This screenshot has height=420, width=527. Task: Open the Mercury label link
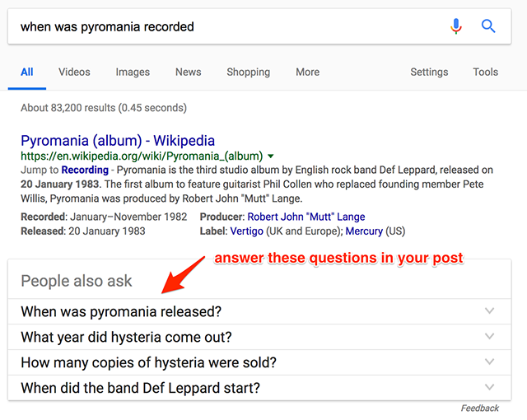(x=364, y=231)
